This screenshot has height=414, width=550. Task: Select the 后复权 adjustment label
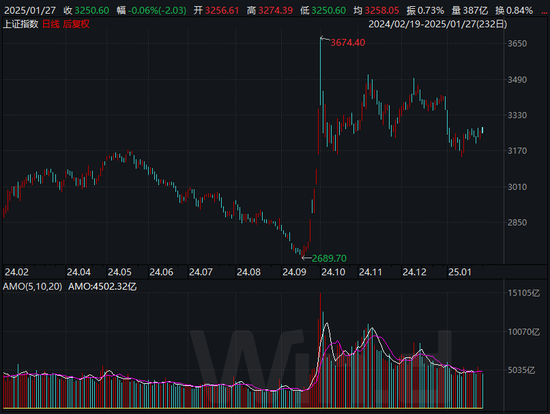76,24
